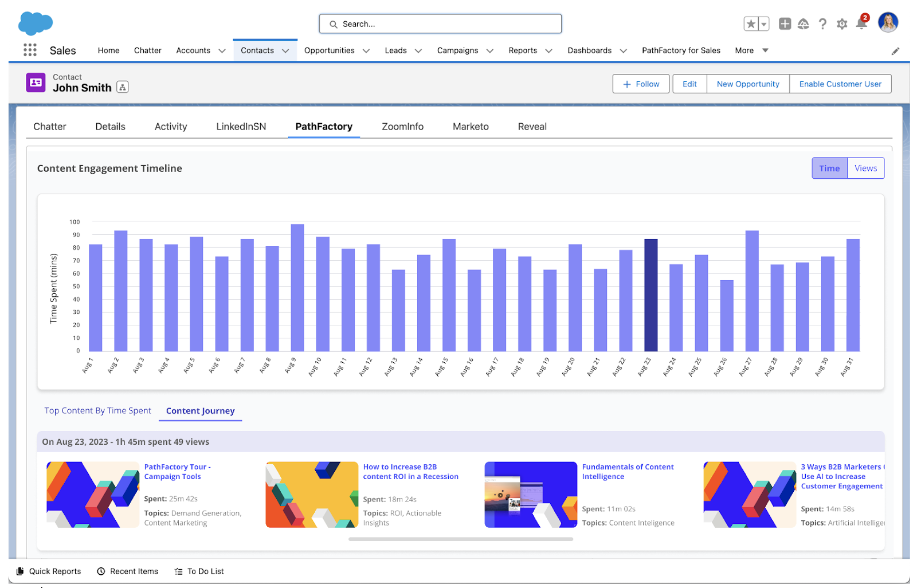This screenshot has height=588, width=917.
Task: Click the 3 Ways B2B Marketers thumbnail
Action: coord(750,495)
